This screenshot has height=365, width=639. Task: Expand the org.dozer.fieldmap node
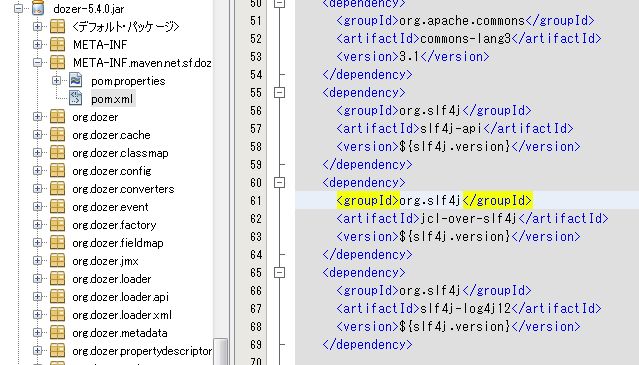point(37,242)
